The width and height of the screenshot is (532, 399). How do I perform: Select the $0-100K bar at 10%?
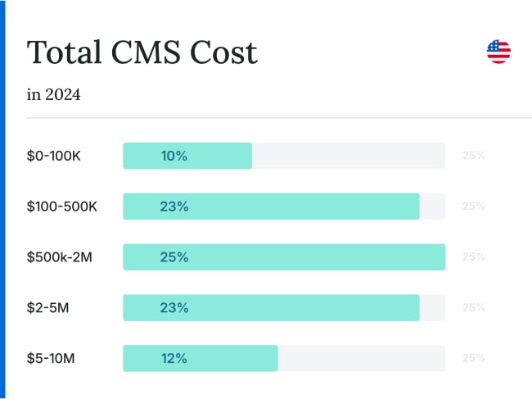(187, 156)
